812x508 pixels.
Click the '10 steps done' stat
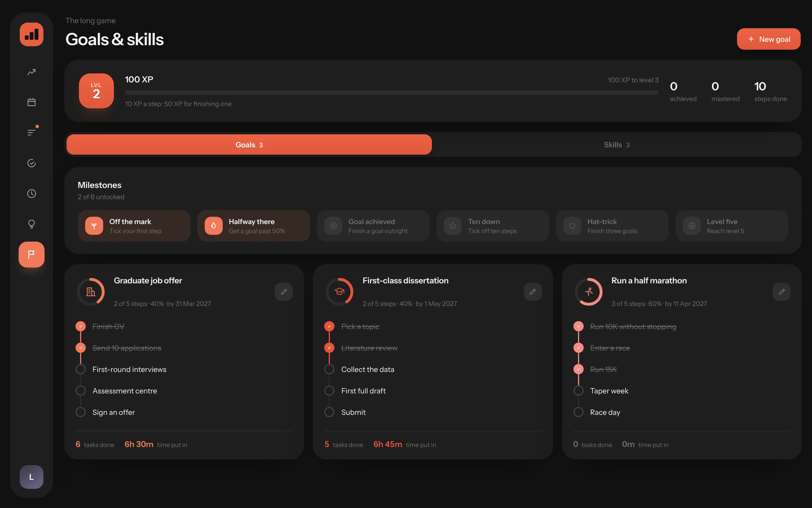click(x=770, y=91)
